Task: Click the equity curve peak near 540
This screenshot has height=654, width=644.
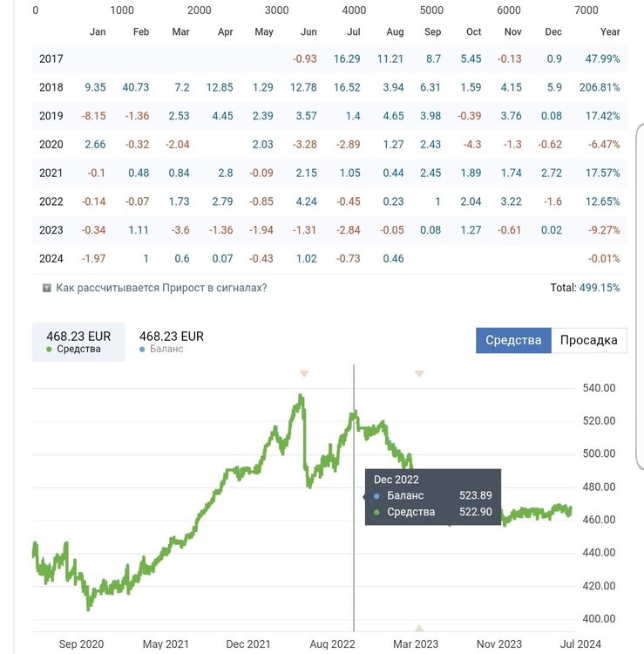Action: pyautogui.click(x=301, y=396)
